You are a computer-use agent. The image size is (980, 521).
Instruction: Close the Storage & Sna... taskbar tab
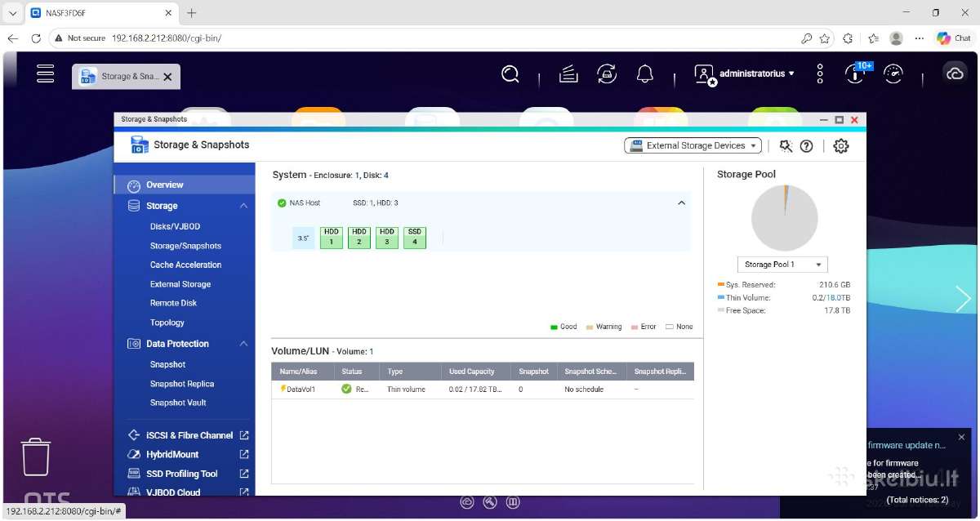(167, 77)
